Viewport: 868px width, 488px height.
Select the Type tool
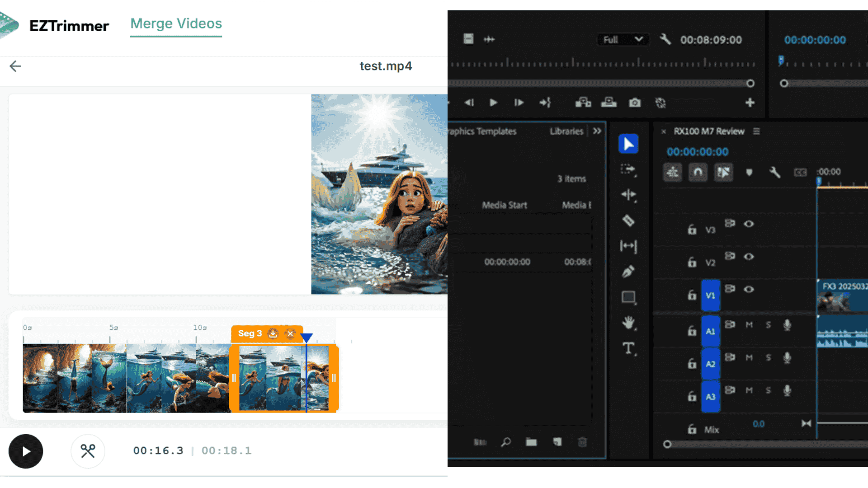click(x=628, y=348)
